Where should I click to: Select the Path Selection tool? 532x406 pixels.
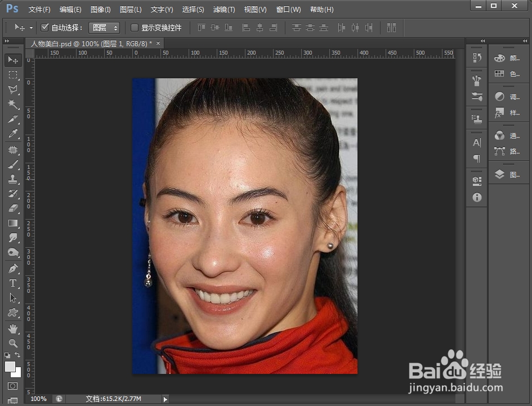(x=13, y=298)
